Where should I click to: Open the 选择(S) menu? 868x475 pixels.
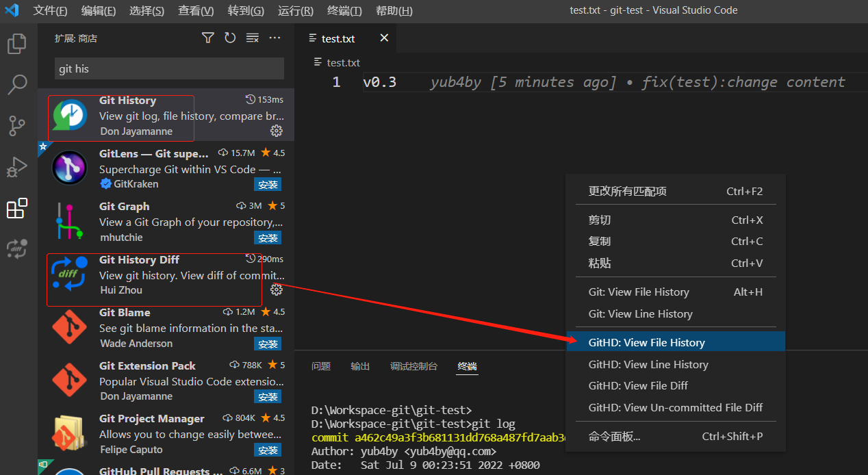click(146, 11)
